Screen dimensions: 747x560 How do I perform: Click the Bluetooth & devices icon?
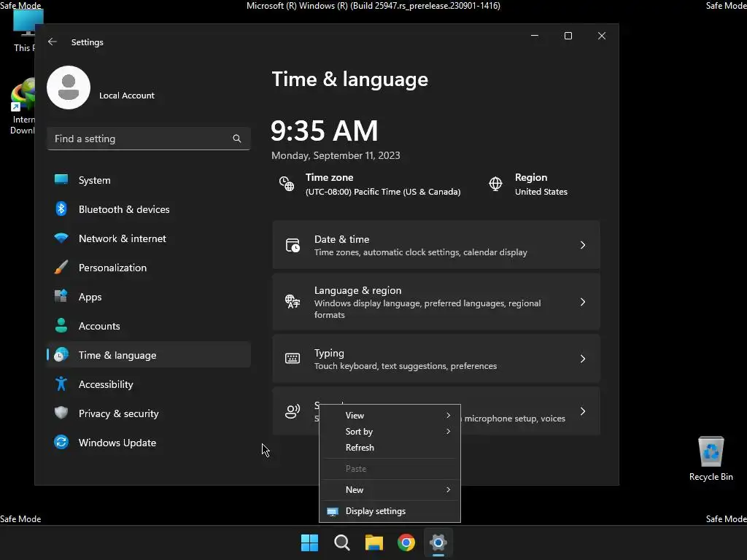(x=61, y=209)
